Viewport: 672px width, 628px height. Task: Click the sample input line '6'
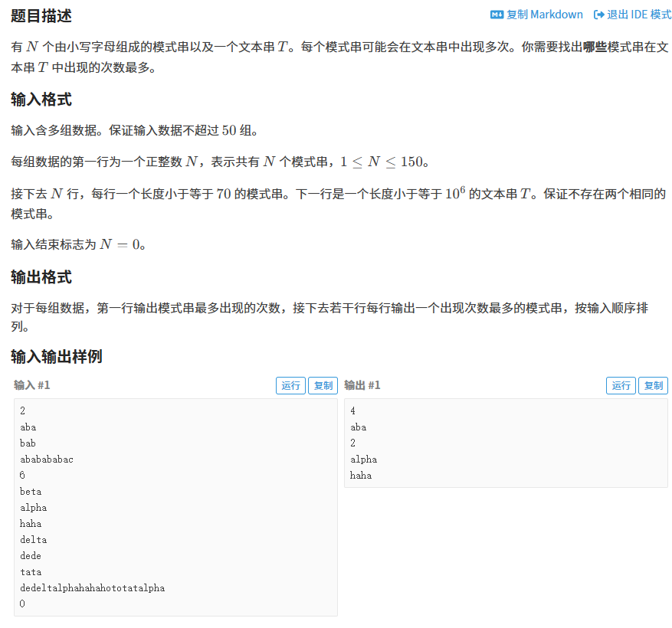pos(22,475)
